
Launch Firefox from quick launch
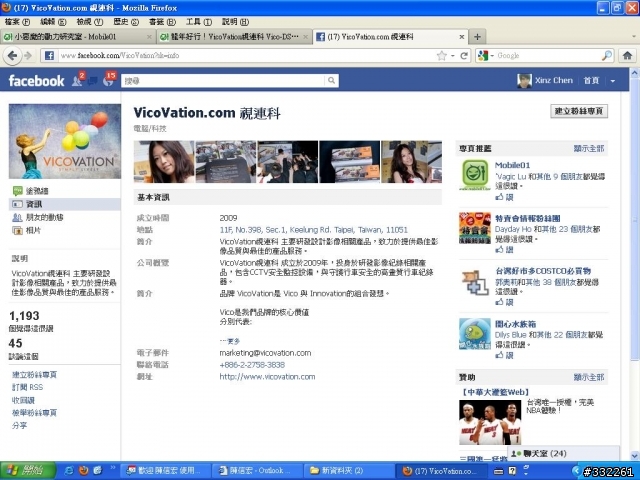tap(83, 471)
